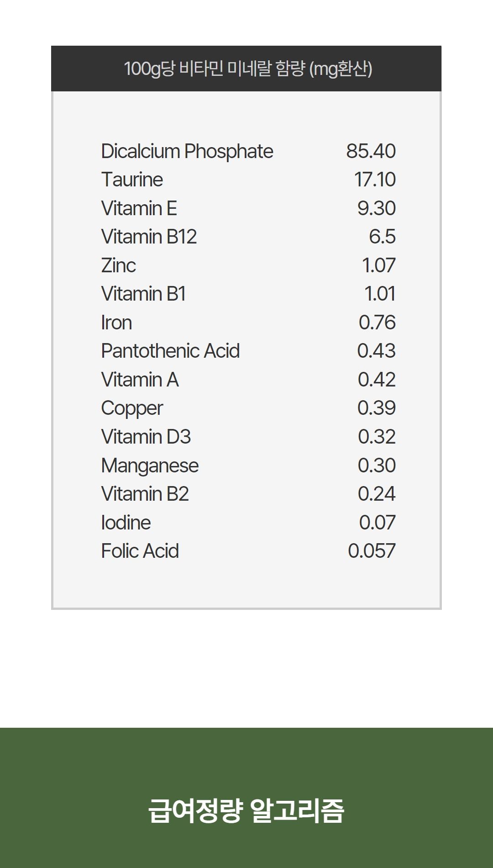Click the Folic Acid value 0.057
493x868 pixels.
[x=372, y=551]
